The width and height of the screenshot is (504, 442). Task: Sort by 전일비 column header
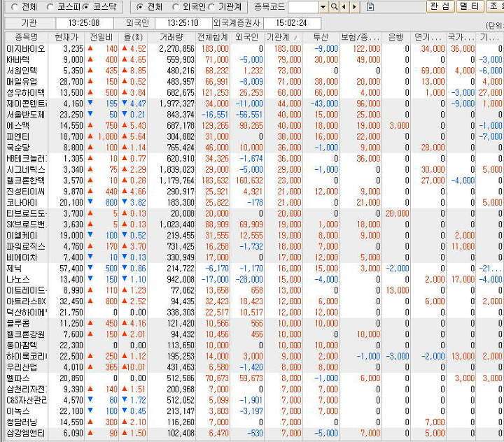tap(101, 37)
